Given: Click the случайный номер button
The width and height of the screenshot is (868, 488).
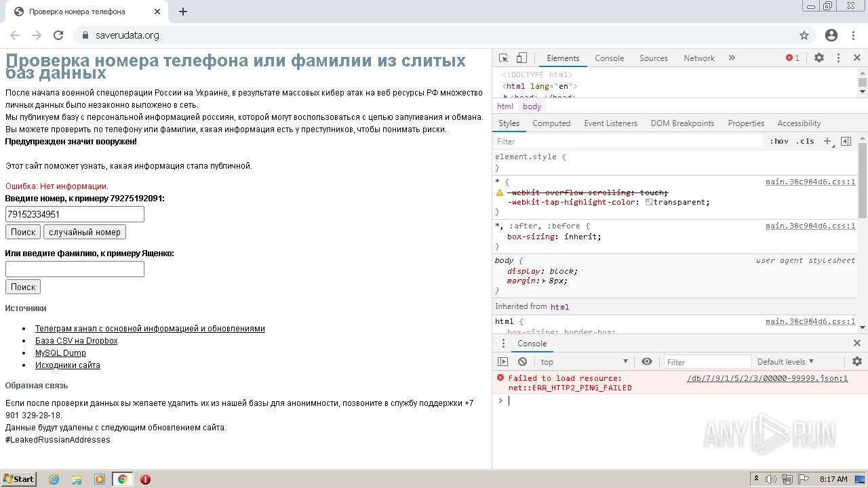Looking at the screenshot, I should [85, 232].
